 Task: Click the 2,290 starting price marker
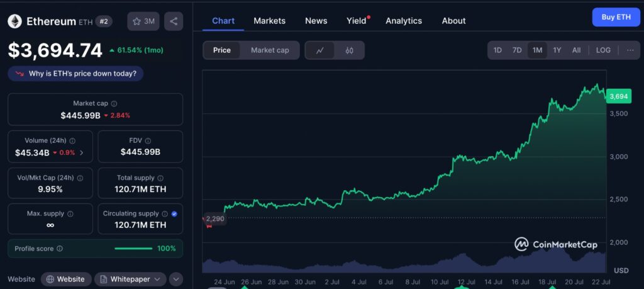[215, 218]
